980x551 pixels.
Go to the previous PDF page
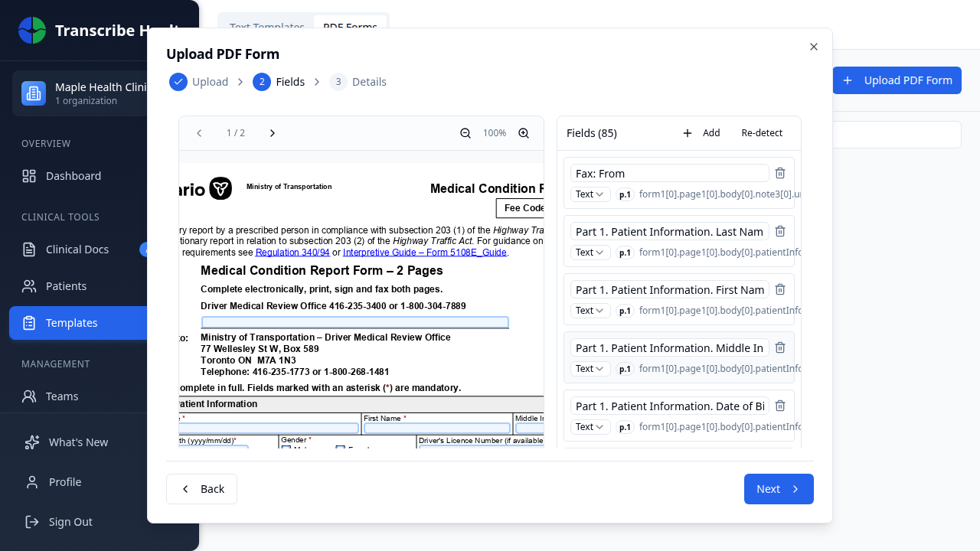click(x=199, y=132)
